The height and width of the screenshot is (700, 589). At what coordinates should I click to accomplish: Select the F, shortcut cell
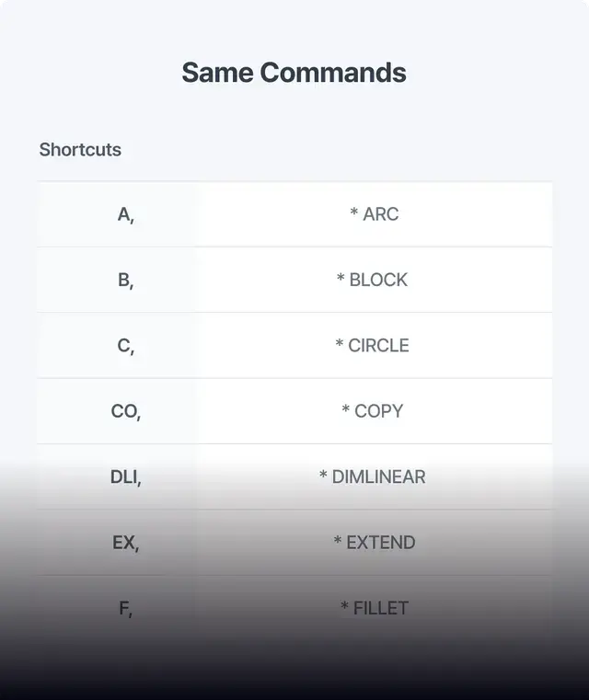click(x=126, y=608)
